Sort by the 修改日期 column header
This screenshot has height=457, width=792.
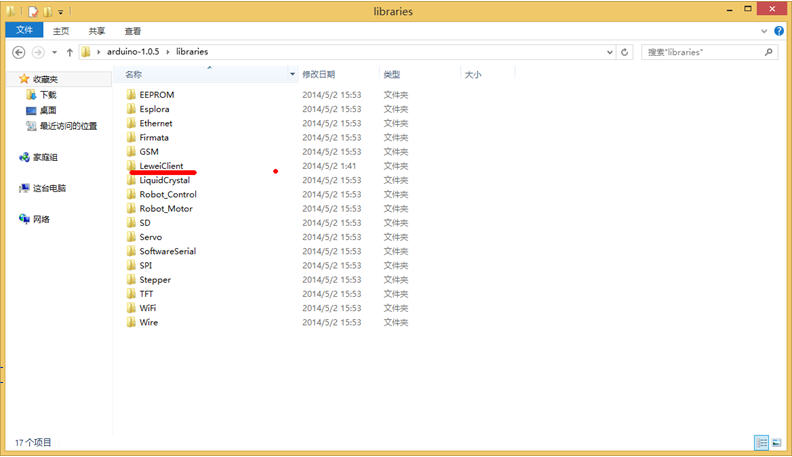coord(318,74)
